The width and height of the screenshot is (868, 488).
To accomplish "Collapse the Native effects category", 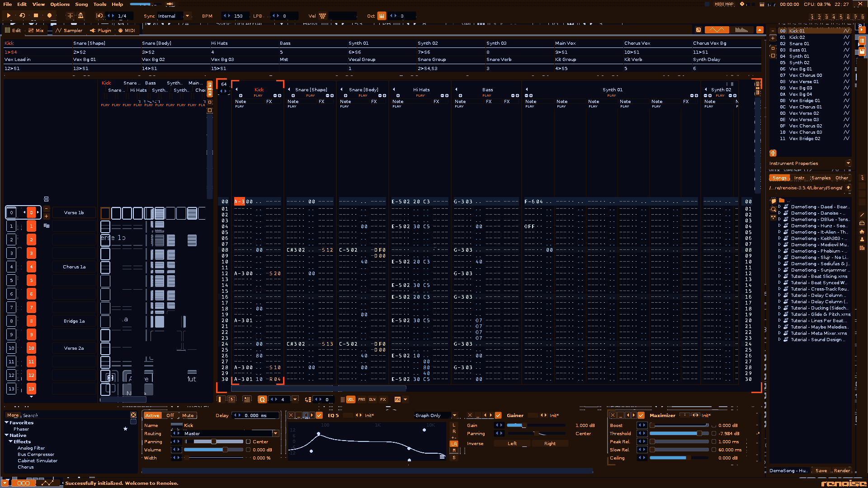I will click(x=7, y=435).
